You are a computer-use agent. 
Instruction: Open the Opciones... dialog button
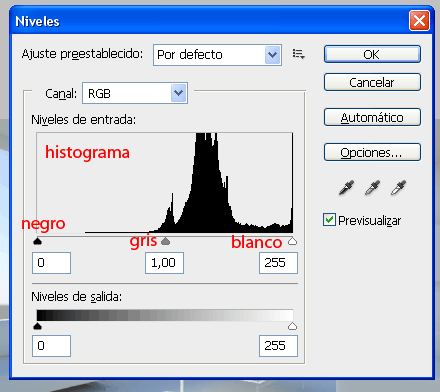(x=372, y=152)
